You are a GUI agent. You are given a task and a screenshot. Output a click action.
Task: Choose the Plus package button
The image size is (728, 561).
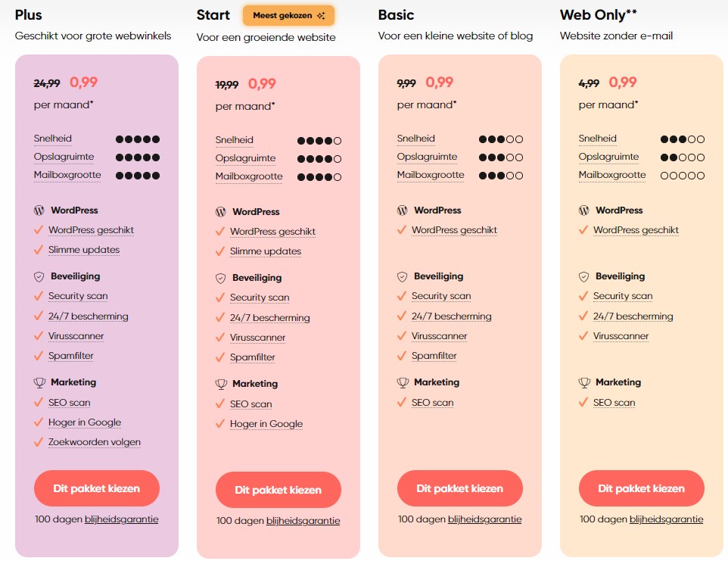pyautogui.click(x=97, y=488)
